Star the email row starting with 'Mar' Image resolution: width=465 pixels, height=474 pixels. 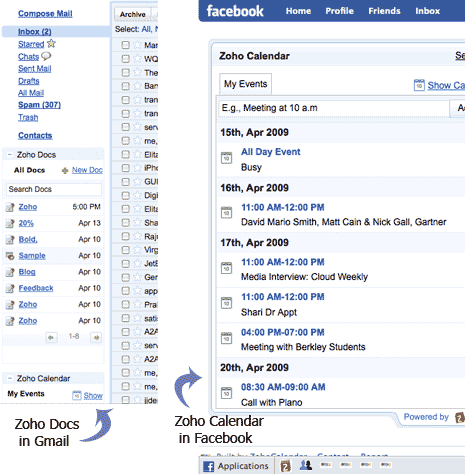pyautogui.click(x=137, y=45)
